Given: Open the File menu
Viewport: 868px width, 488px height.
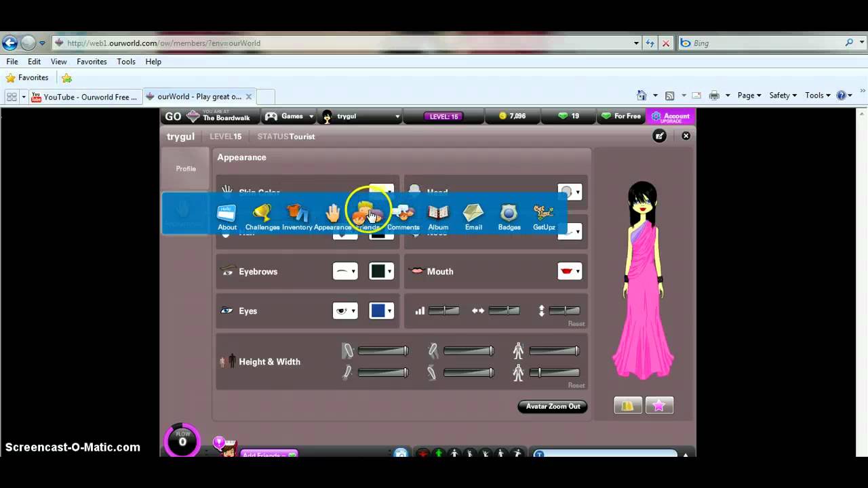Looking at the screenshot, I should (12, 61).
